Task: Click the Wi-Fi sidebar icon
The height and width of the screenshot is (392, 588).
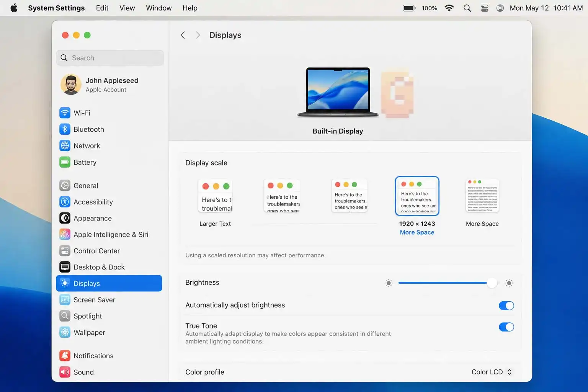Action: click(x=65, y=113)
